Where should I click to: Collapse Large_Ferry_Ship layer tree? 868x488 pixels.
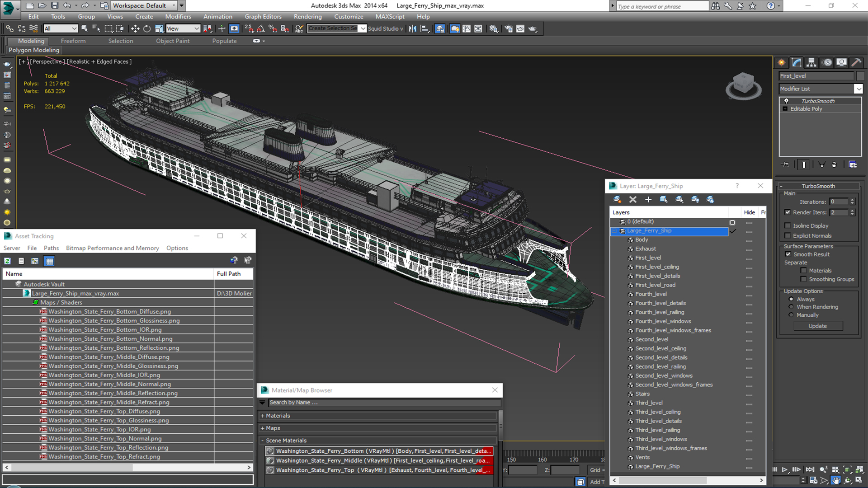[614, 231]
